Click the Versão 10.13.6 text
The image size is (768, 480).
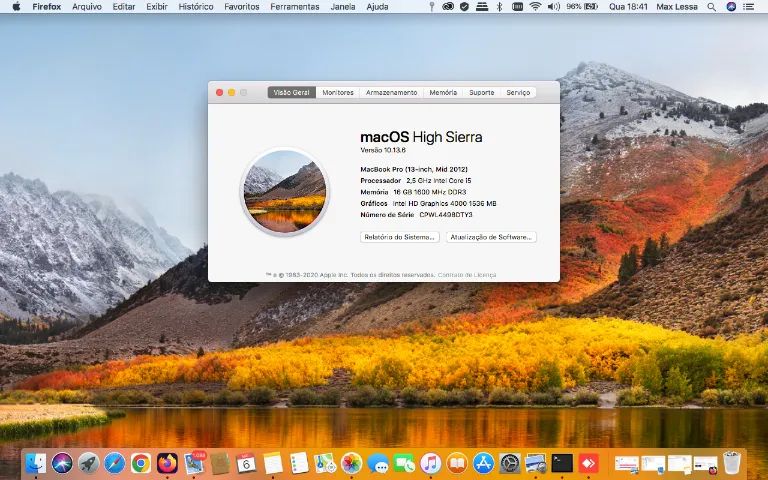[x=383, y=150]
